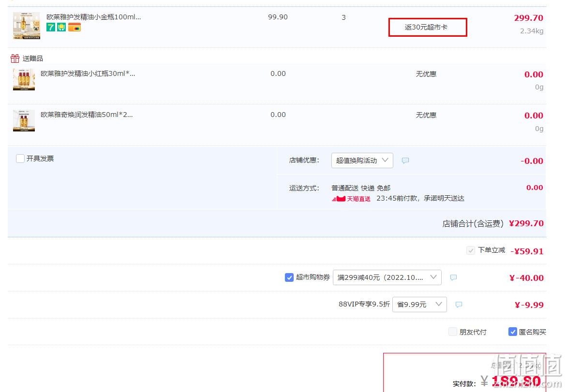This screenshot has height=392, width=566.
Task: Click the comment icon beside 超市购物券 dropdown
Action: (454, 277)
